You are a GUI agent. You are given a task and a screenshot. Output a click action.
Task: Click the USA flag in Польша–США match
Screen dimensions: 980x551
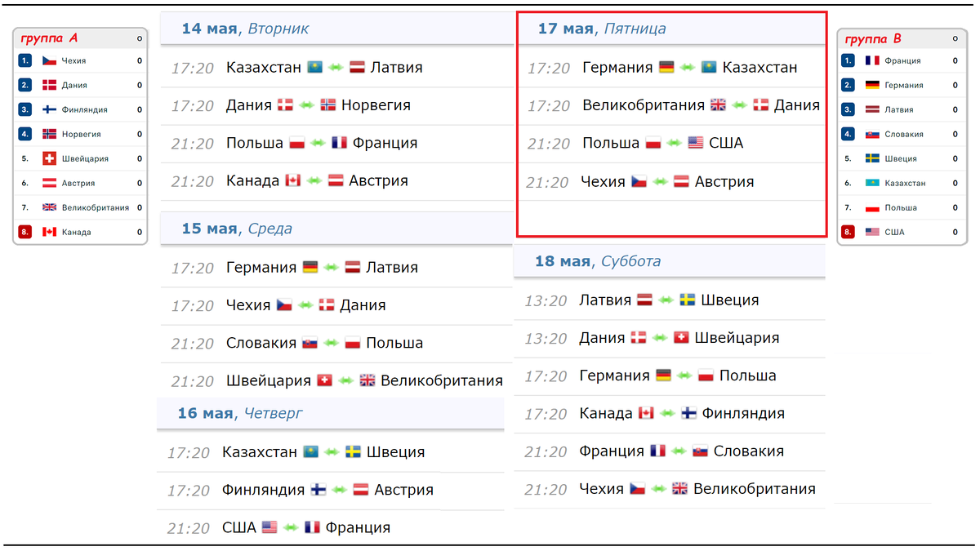696,143
